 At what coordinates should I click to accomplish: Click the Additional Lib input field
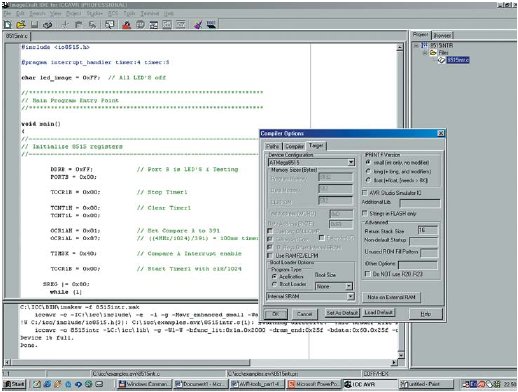coord(420,203)
